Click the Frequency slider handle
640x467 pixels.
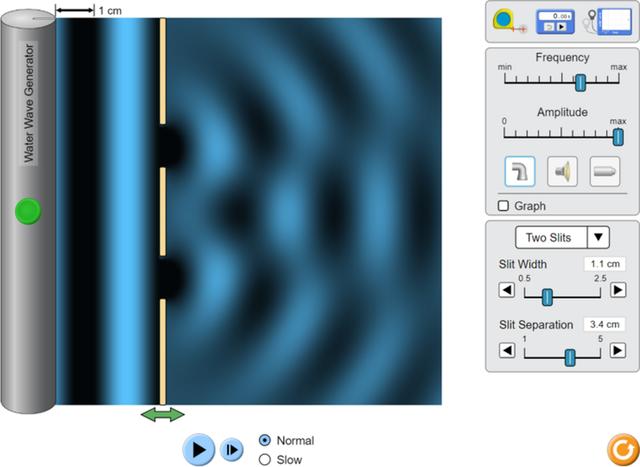(x=580, y=83)
